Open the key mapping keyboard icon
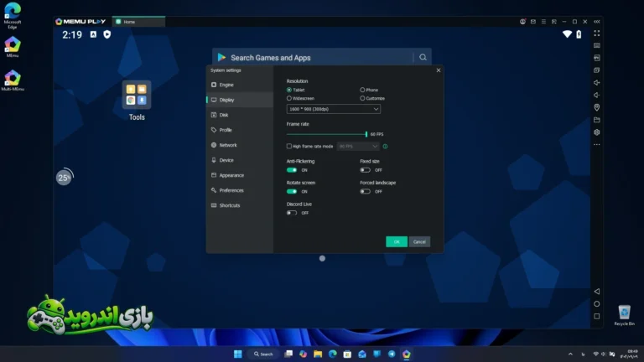The width and height of the screenshot is (644, 362). coord(597,45)
